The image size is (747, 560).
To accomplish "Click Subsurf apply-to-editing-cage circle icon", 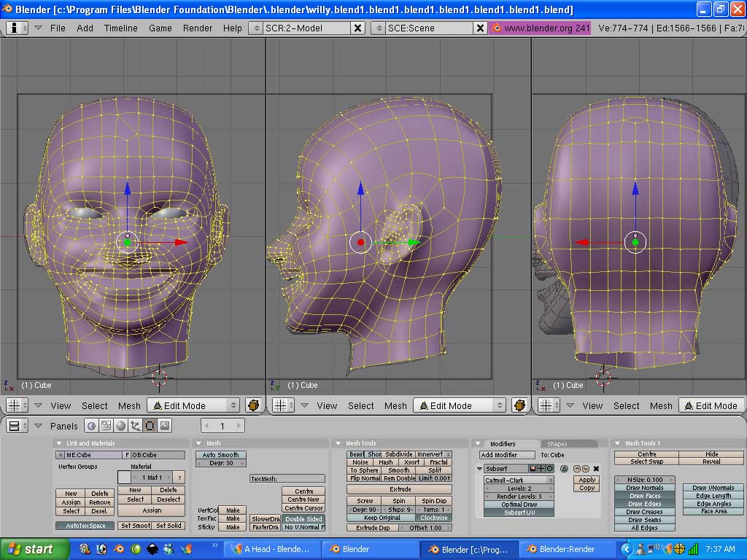I will (x=565, y=469).
